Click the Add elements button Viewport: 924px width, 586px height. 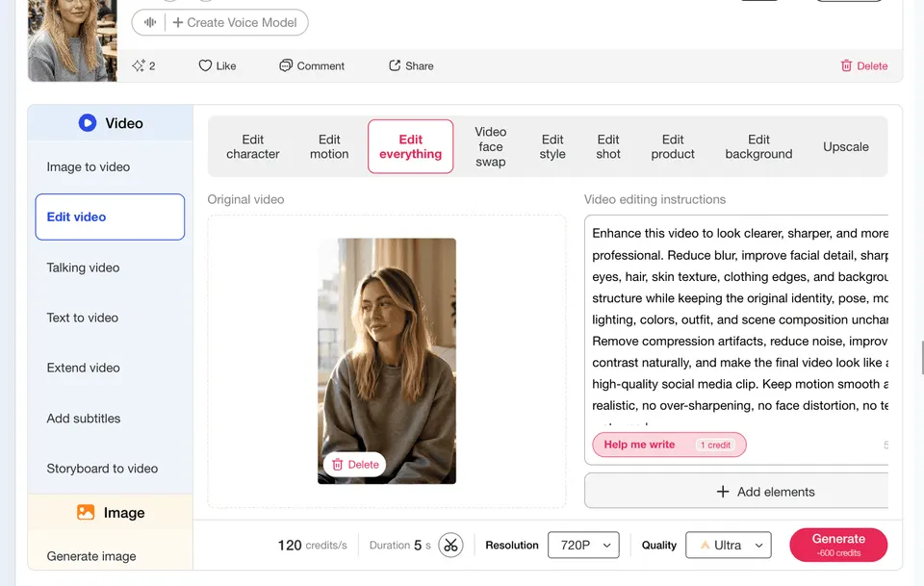(736, 492)
